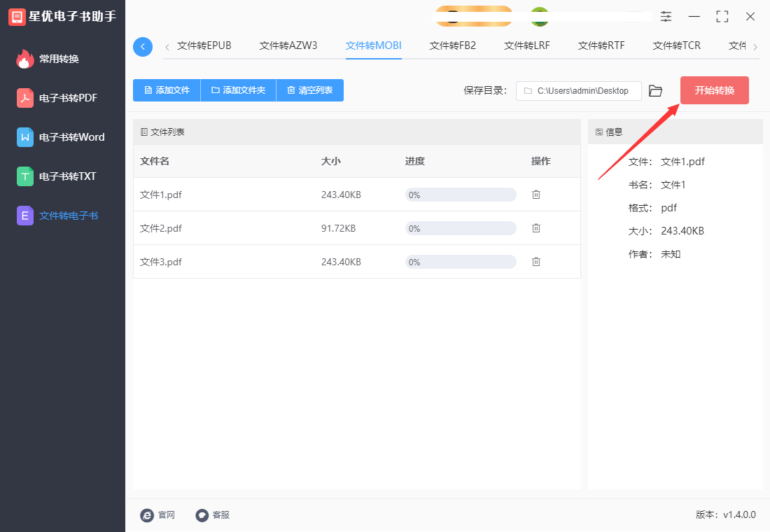Switch to the 文件转AZW3 tab

coord(289,45)
